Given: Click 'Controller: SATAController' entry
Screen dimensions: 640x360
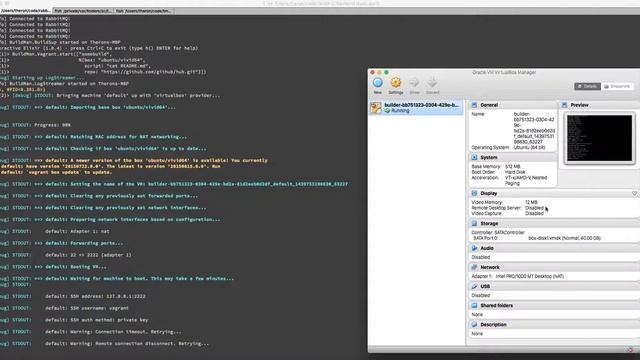Looking at the screenshot, I should pos(498,232).
